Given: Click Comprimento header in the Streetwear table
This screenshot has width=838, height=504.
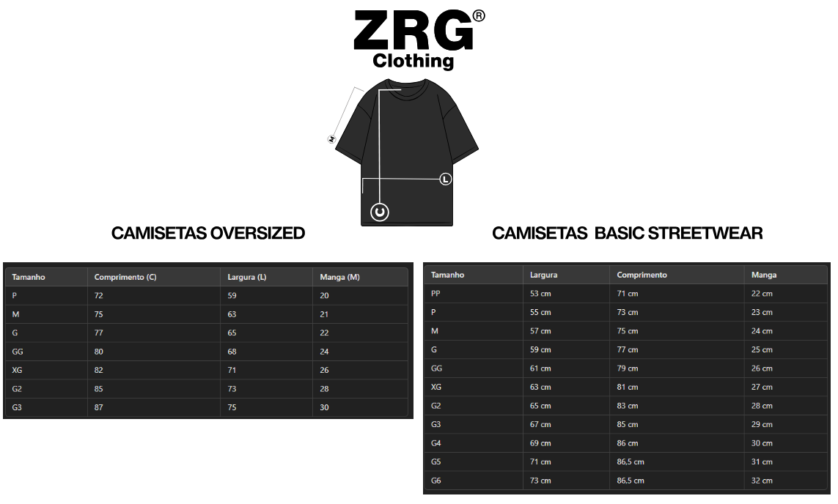Looking at the screenshot, I should pyautogui.click(x=642, y=275).
